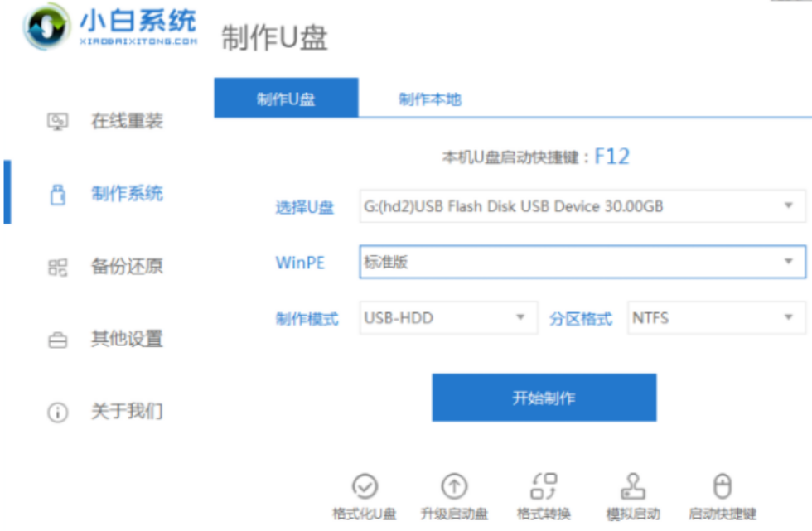The image size is (812, 531).
Task: Click the WinPE label
Action: tap(300, 263)
